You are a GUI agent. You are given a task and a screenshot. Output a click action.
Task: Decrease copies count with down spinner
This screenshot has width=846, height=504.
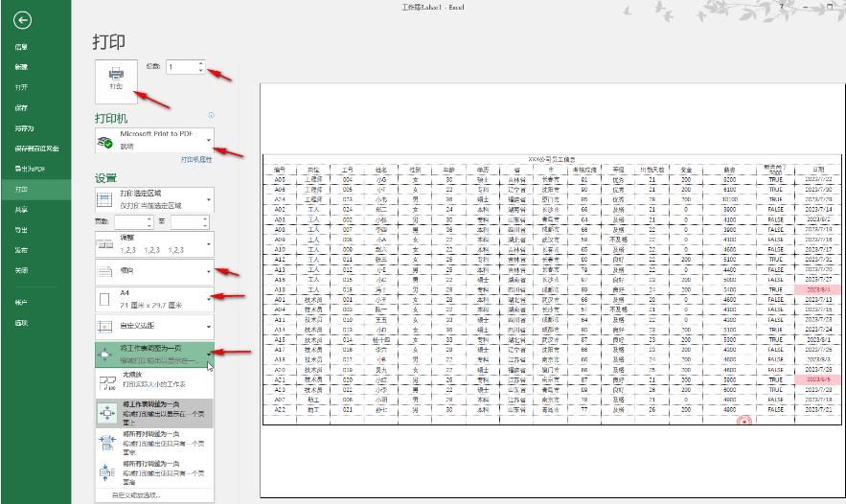(201, 71)
